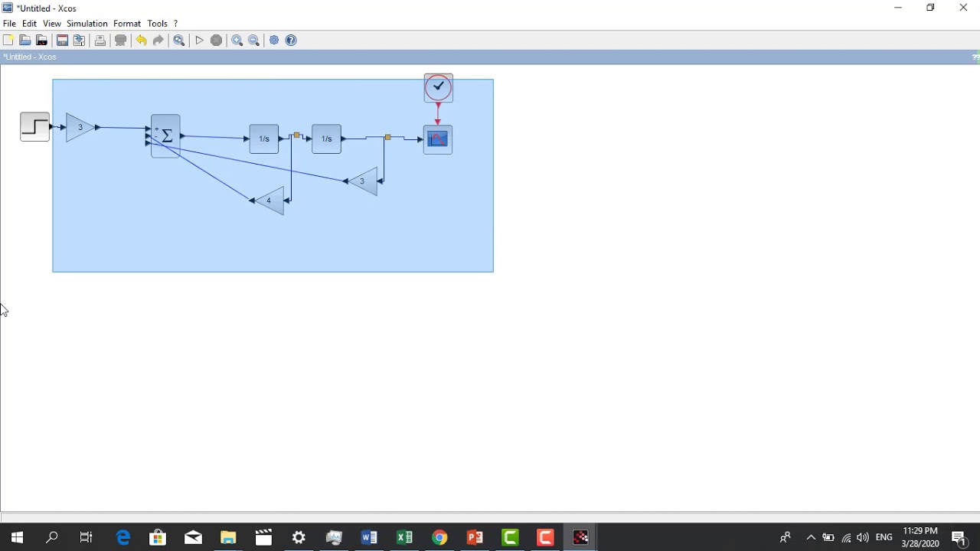Viewport: 980px width, 551px height.
Task: Check battery status in system tray
Action: [x=828, y=538]
